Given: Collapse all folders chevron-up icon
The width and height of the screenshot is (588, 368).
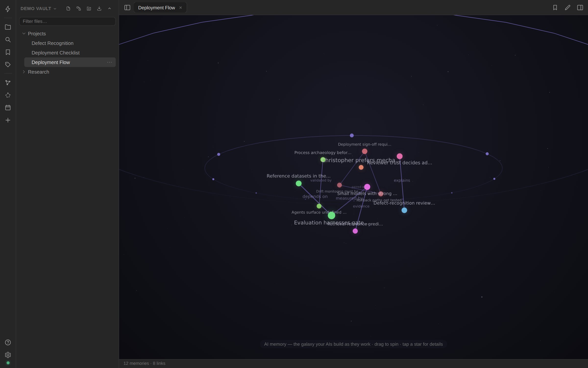Looking at the screenshot, I should [110, 9].
